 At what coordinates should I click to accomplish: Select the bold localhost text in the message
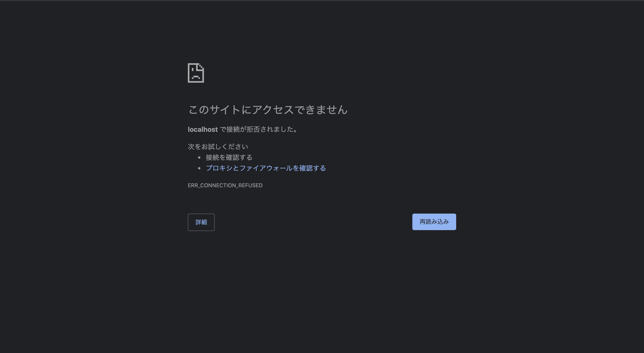pyautogui.click(x=203, y=129)
